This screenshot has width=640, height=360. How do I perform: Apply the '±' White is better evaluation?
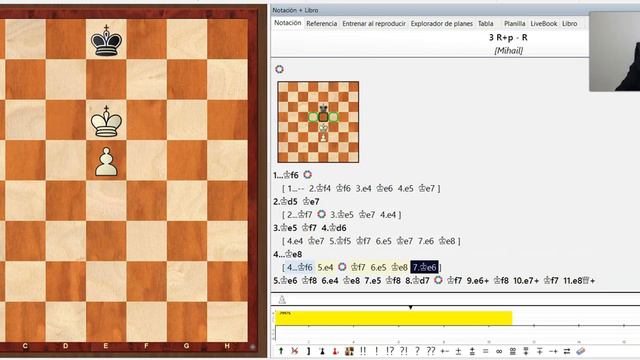458,351
